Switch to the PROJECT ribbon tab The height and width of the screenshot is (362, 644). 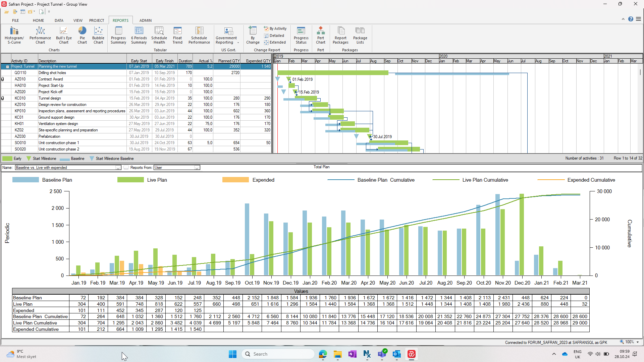coord(97,20)
